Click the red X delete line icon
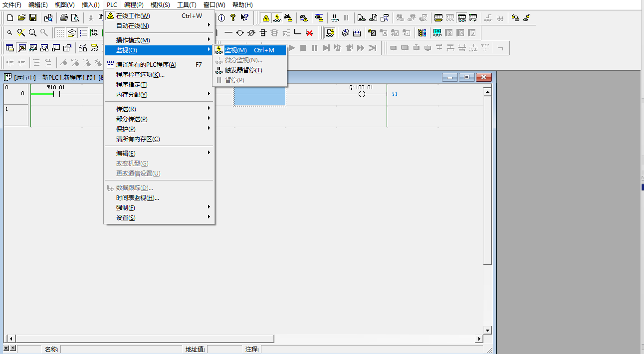The width and height of the screenshot is (644, 354). click(x=309, y=33)
